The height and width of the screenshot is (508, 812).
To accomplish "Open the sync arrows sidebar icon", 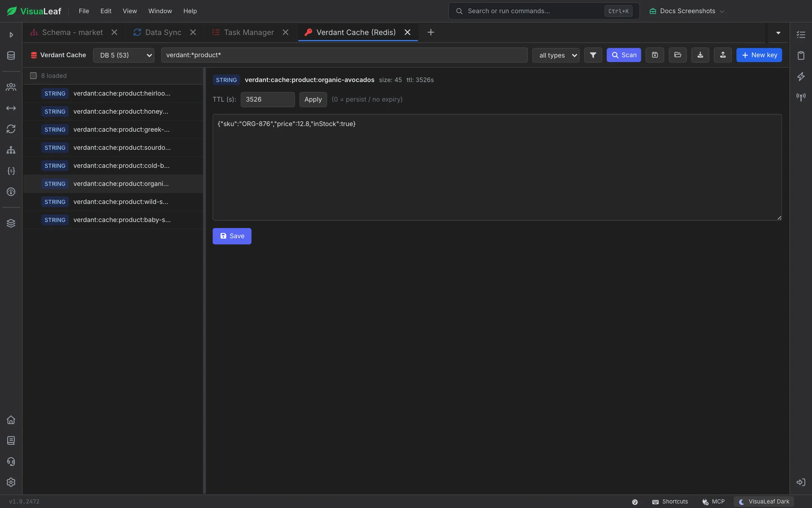I will pyautogui.click(x=11, y=129).
